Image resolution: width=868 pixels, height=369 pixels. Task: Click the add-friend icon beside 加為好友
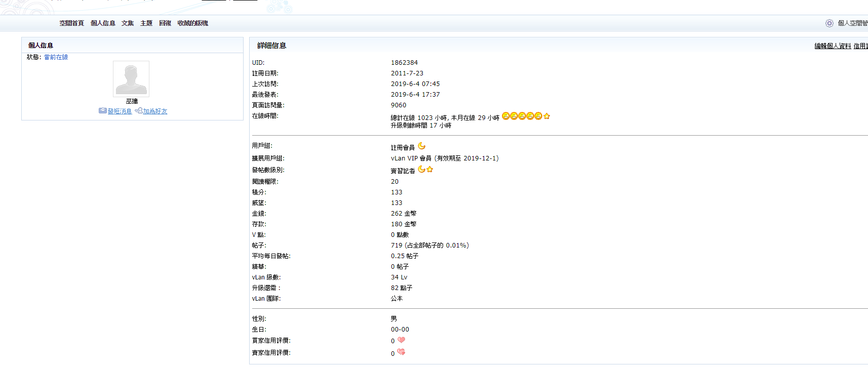tap(138, 111)
